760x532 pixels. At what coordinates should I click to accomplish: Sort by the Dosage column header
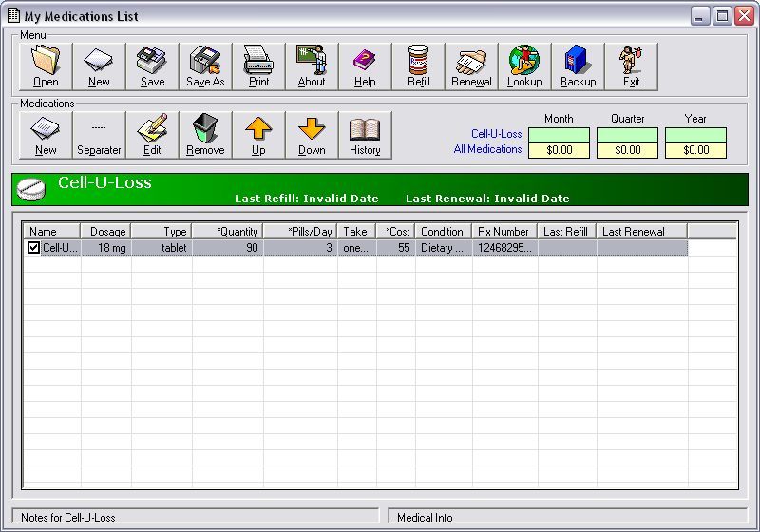pos(105,232)
